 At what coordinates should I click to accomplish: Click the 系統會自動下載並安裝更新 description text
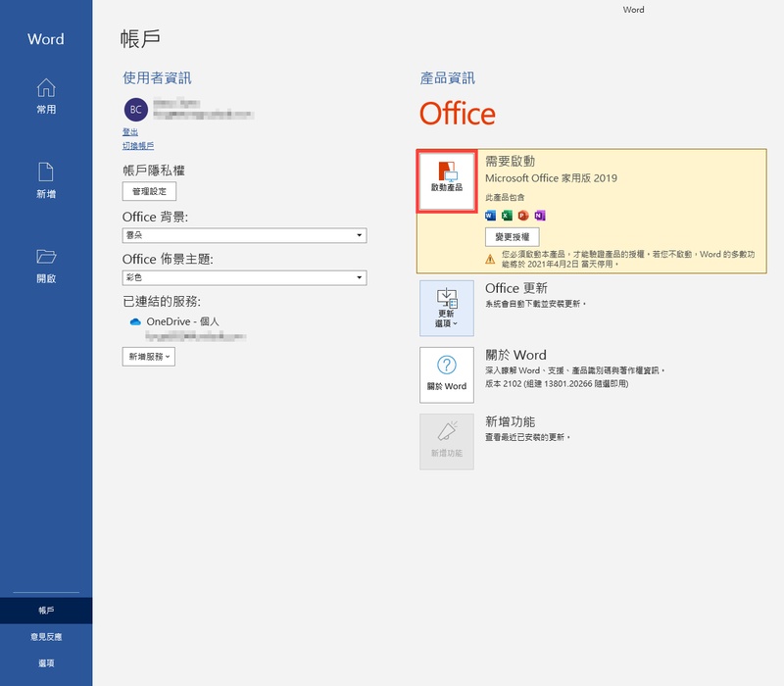tap(535, 304)
